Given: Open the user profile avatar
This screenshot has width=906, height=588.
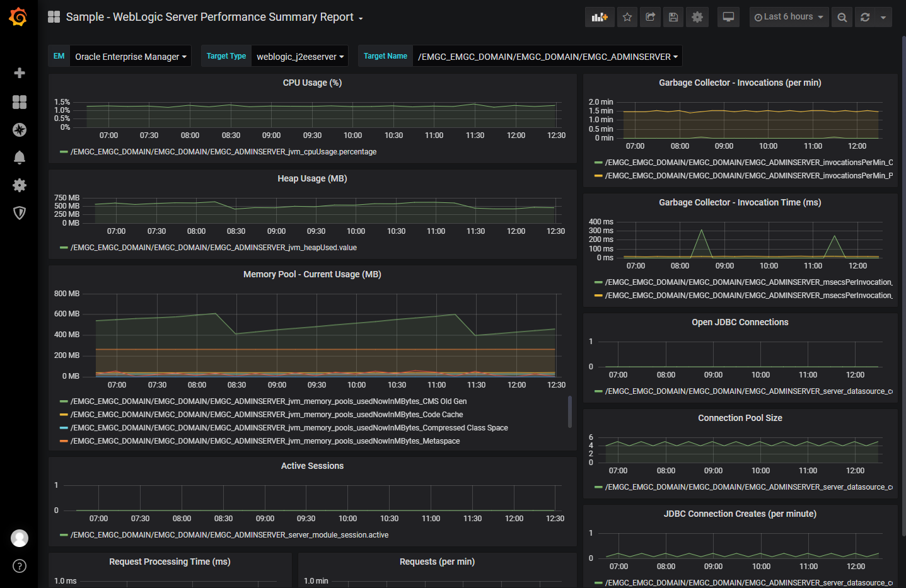Looking at the screenshot, I should pyautogui.click(x=20, y=538).
